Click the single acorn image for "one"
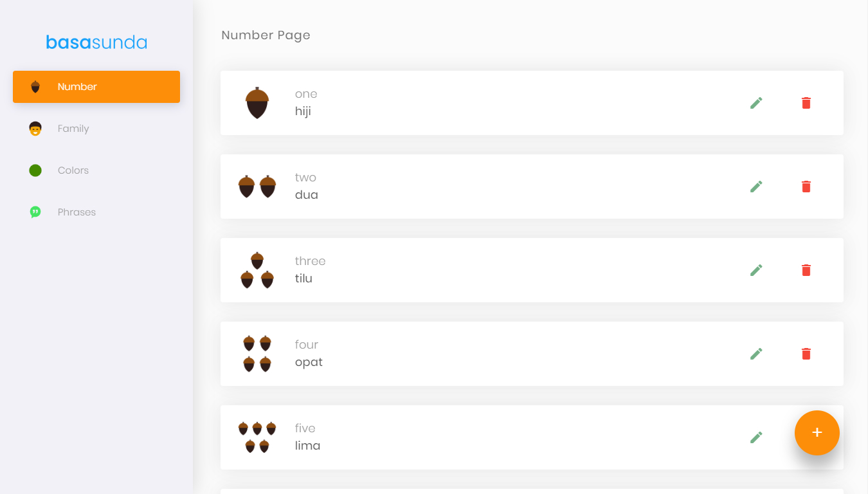 point(257,103)
